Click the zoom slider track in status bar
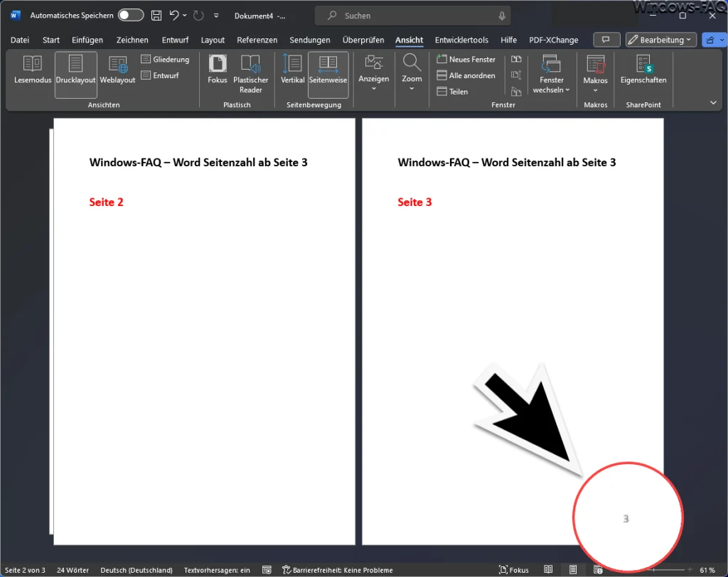 [670, 570]
